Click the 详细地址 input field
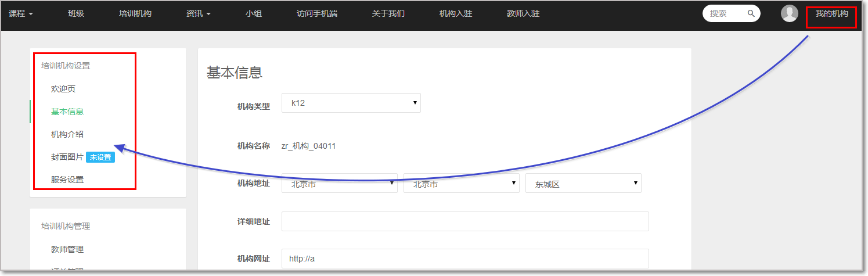This screenshot has height=276, width=868. (465, 221)
